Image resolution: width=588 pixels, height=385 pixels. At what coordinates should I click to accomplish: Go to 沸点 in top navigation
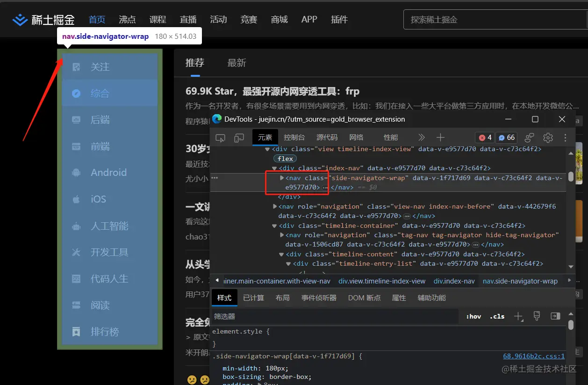tap(127, 20)
